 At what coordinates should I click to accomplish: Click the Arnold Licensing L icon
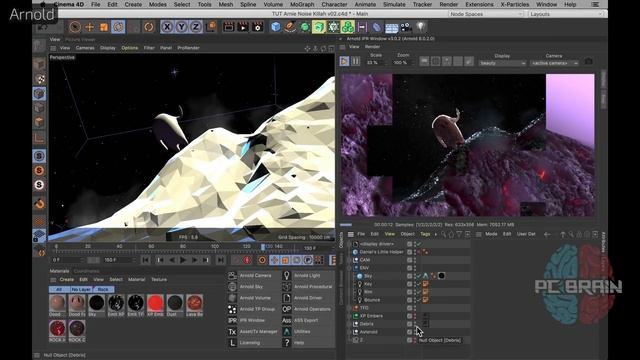coord(232,343)
